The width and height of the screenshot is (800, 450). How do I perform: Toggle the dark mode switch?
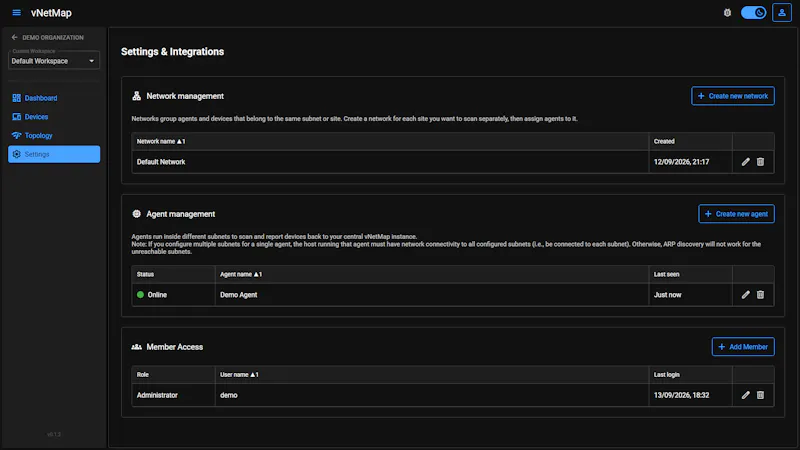point(754,13)
